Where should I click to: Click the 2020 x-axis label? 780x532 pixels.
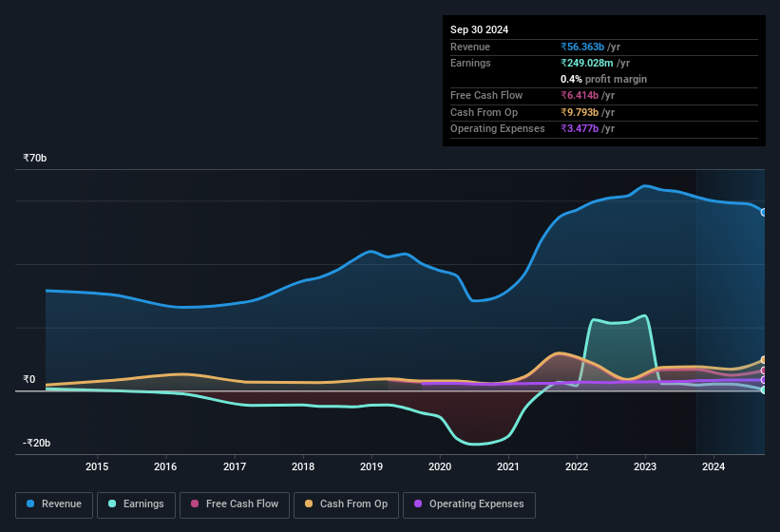[440, 466]
